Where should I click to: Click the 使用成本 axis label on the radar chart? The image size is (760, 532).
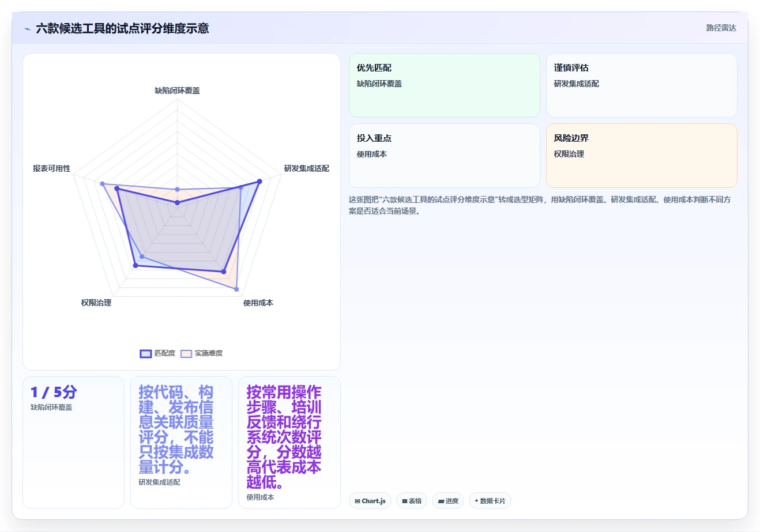pos(258,303)
